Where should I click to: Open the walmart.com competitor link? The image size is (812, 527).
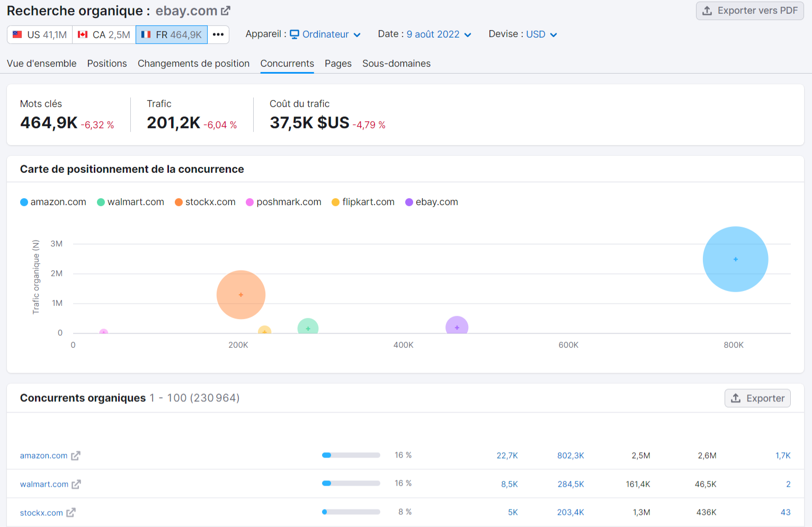pos(44,484)
